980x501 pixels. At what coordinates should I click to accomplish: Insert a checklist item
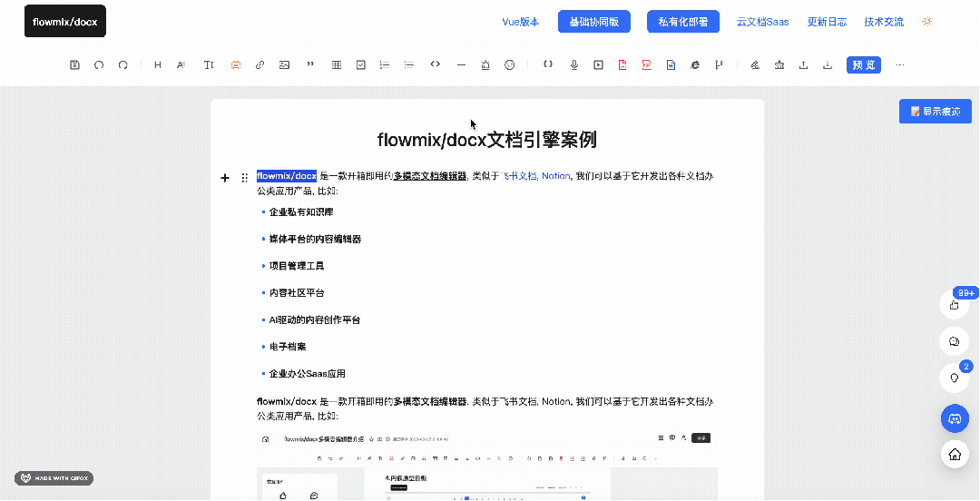pos(360,64)
